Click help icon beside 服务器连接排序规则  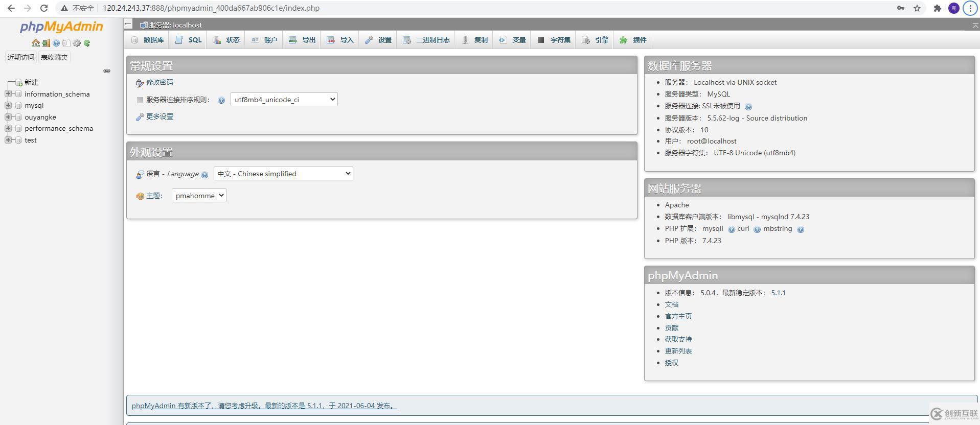point(221,100)
